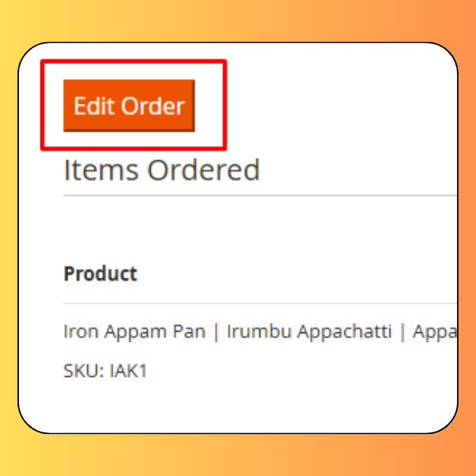This screenshot has height=476, width=476.
Task: Click the Irumbu Appachatti text in product name
Action: coord(309,331)
